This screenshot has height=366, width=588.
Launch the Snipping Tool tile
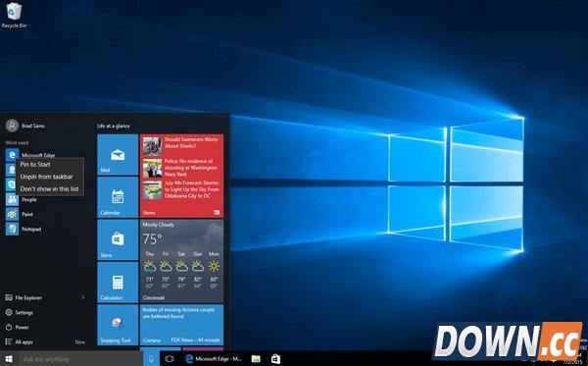point(118,325)
